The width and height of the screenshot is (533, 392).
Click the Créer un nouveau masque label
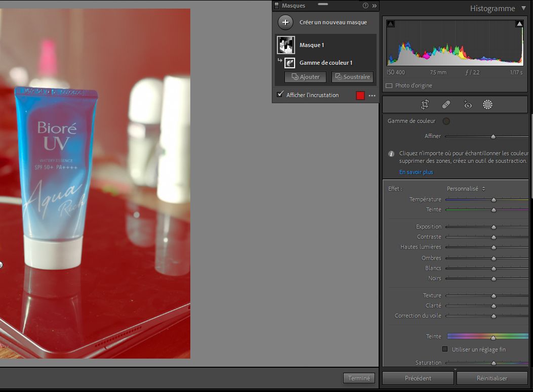tap(333, 22)
